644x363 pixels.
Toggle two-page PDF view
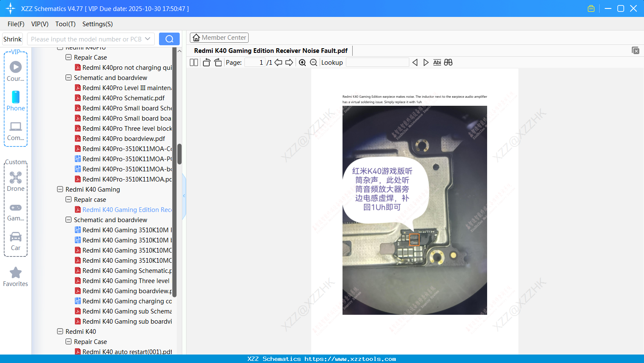point(194,62)
